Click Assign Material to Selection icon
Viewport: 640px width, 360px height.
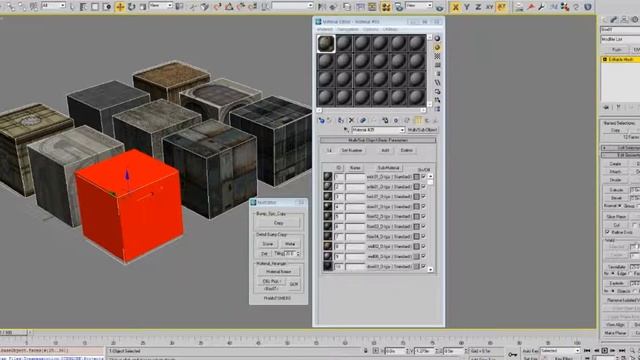[340, 120]
